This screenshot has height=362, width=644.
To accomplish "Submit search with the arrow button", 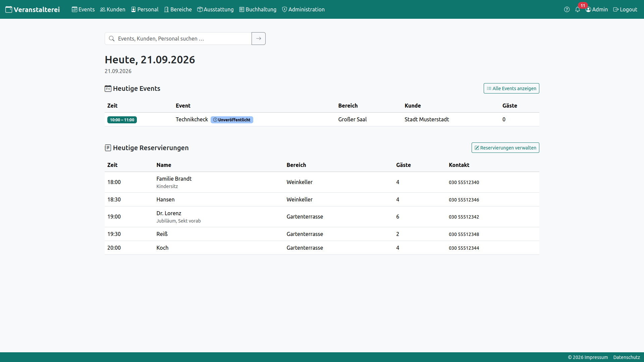I will point(259,39).
